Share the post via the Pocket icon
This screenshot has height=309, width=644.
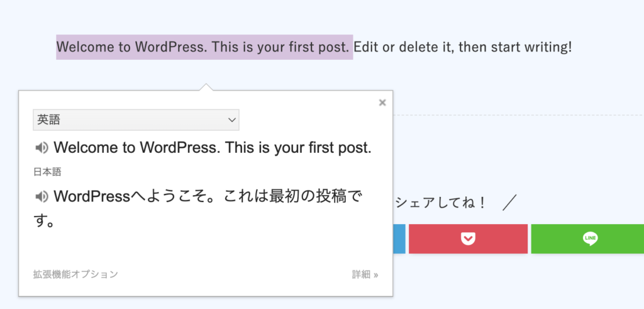(468, 239)
